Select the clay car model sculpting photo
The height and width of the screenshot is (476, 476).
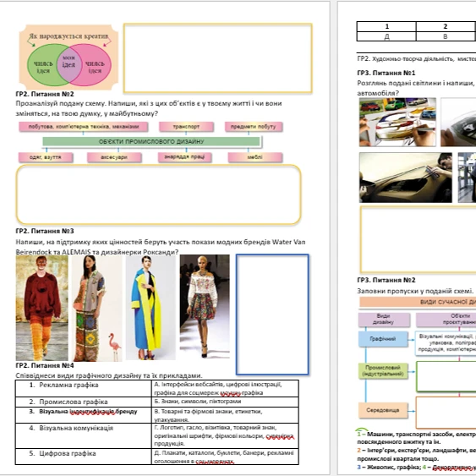click(406, 178)
